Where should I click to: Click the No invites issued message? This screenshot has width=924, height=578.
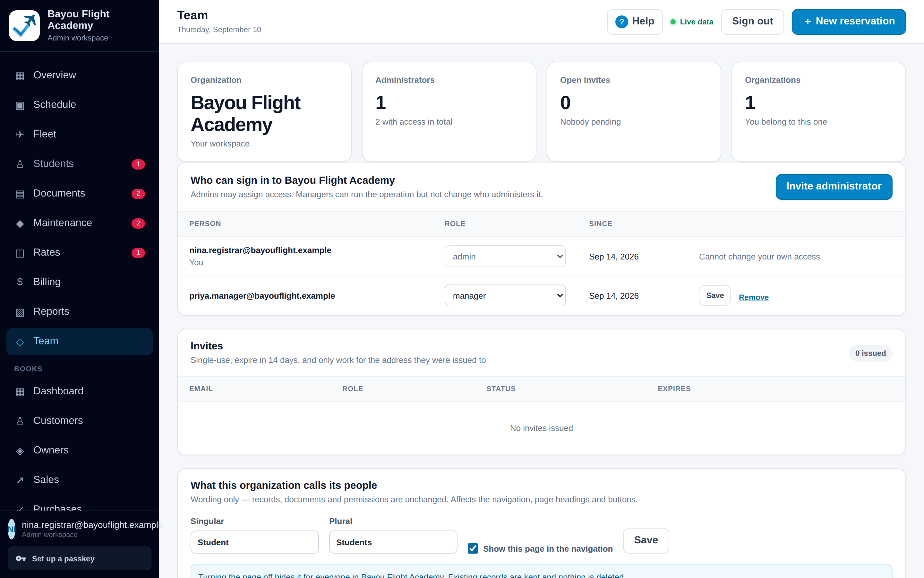click(542, 428)
